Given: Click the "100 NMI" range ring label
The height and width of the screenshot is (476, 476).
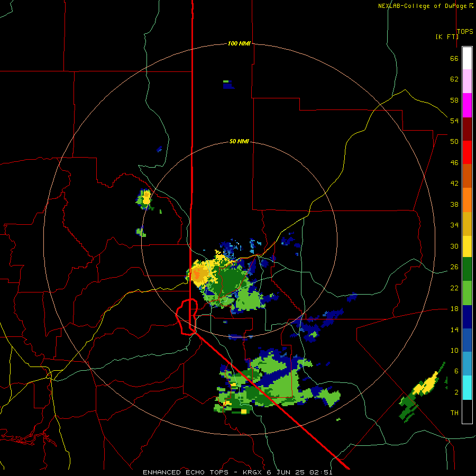Looking at the screenshot, I should click(x=239, y=43).
